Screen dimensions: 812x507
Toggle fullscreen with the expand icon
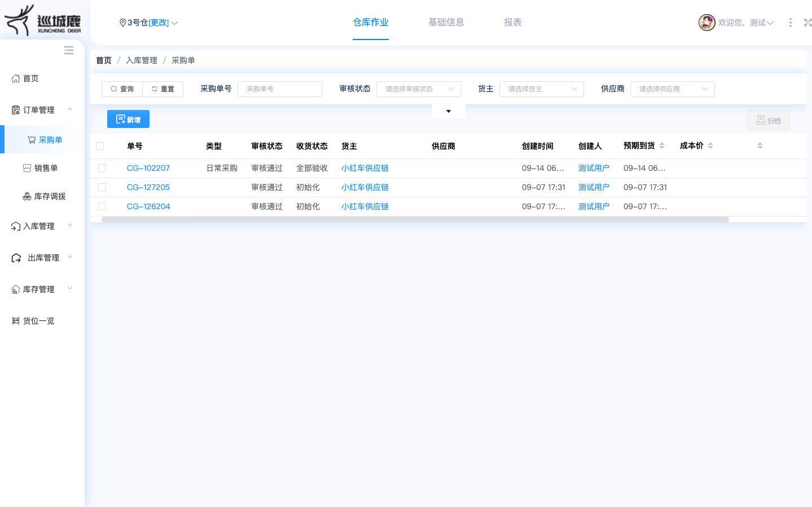pyautogui.click(x=807, y=23)
